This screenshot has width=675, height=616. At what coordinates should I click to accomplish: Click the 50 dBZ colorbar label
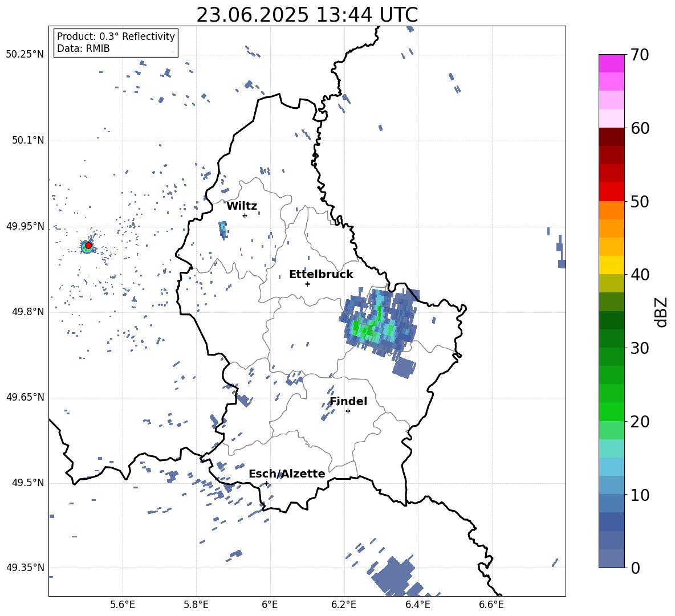639,202
